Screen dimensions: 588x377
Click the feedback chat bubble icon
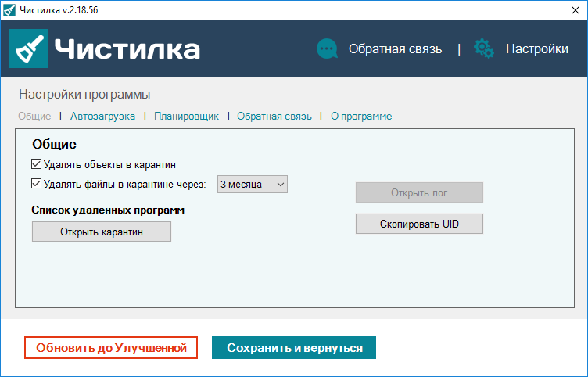[326, 48]
